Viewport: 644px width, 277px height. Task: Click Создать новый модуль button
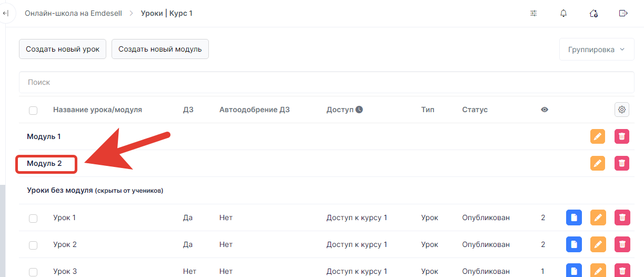(x=160, y=49)
